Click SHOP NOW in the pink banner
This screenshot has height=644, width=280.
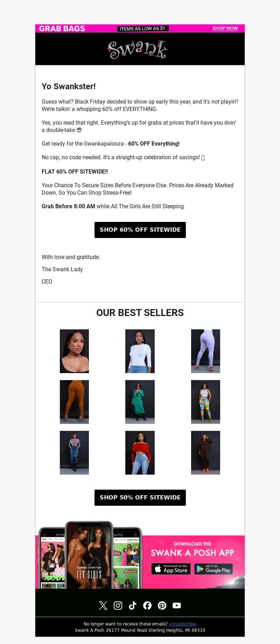tap(225, 28)
